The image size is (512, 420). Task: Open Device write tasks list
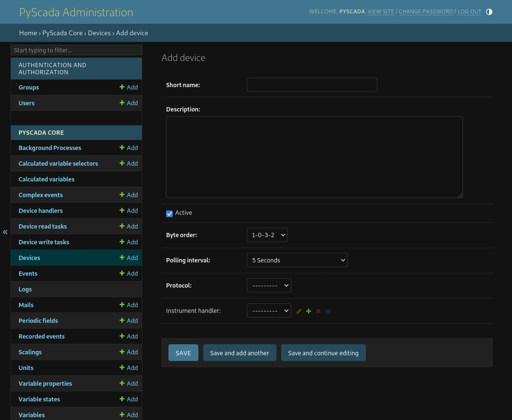(44, 242)
